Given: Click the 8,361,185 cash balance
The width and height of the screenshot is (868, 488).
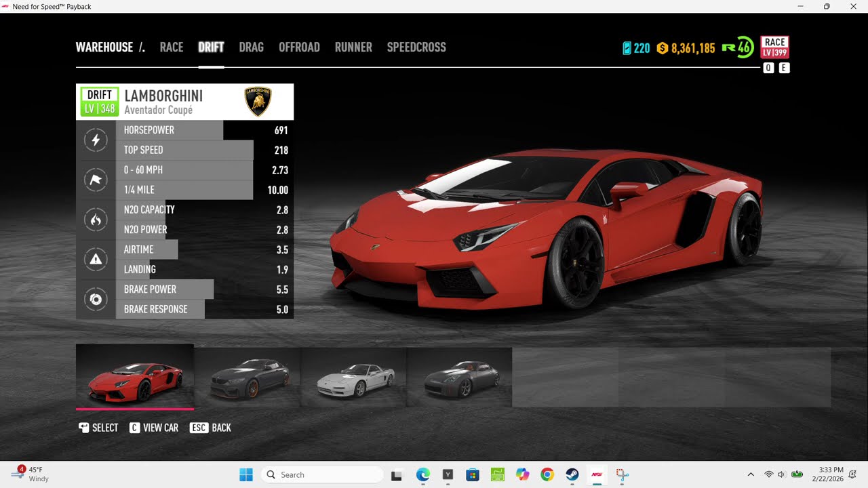Looking at the screenshot, I should coord(693,48).
